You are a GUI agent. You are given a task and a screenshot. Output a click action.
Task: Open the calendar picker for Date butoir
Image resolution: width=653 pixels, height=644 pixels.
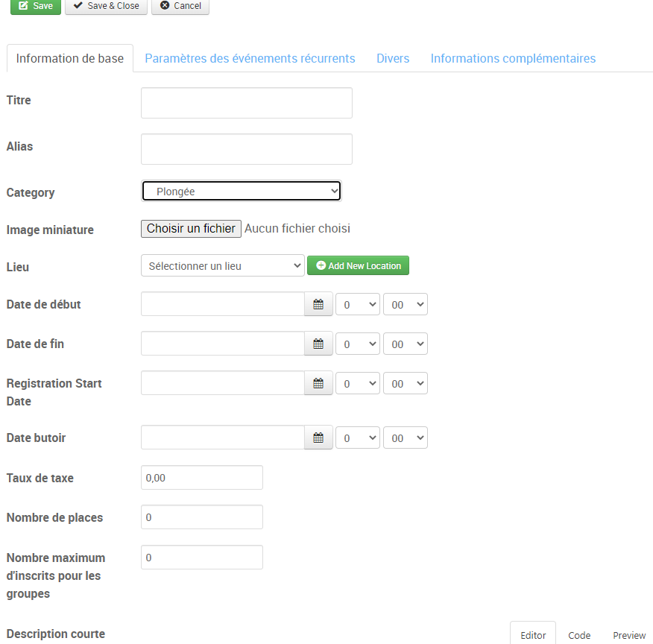click(318, 438)
